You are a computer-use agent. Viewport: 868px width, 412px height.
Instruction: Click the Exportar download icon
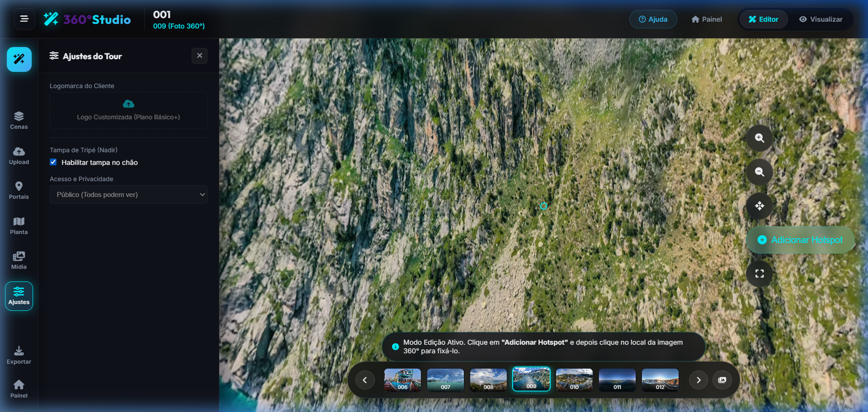click(19, 355)
